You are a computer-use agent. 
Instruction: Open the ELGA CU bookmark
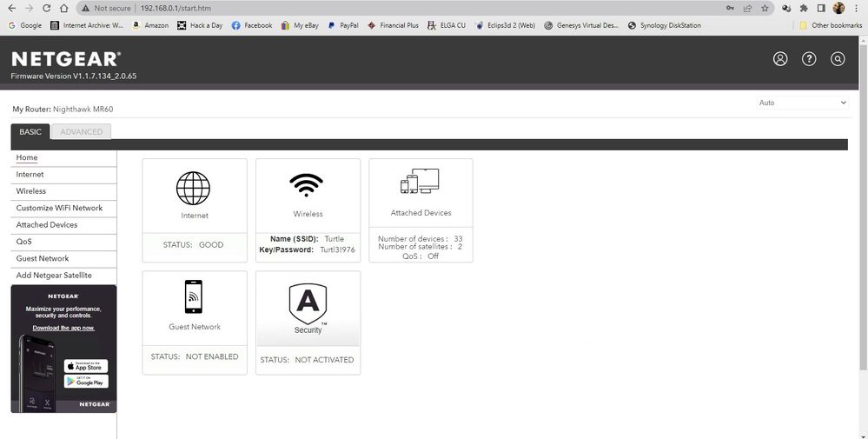click(x=447, y=25)
